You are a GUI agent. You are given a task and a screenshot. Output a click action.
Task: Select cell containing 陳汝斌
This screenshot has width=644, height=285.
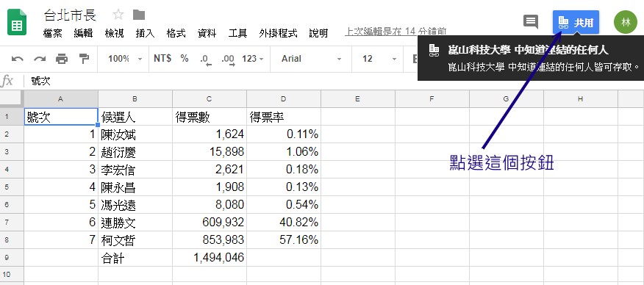point(135,134)
